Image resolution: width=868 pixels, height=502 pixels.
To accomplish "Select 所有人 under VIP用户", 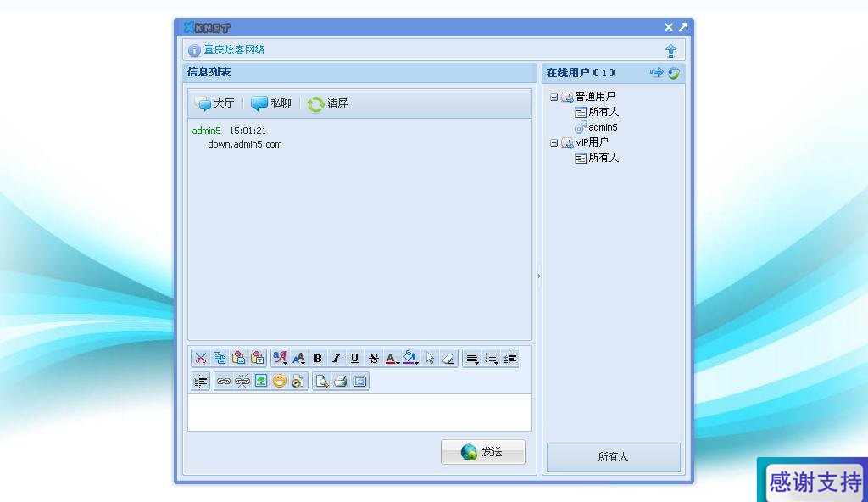I will 604,158.
